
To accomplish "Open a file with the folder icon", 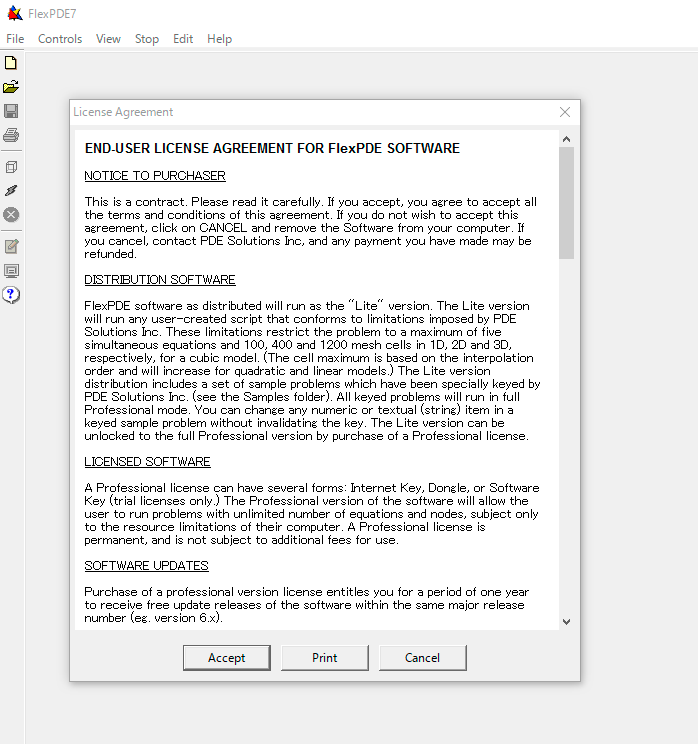I will point(12,87).
